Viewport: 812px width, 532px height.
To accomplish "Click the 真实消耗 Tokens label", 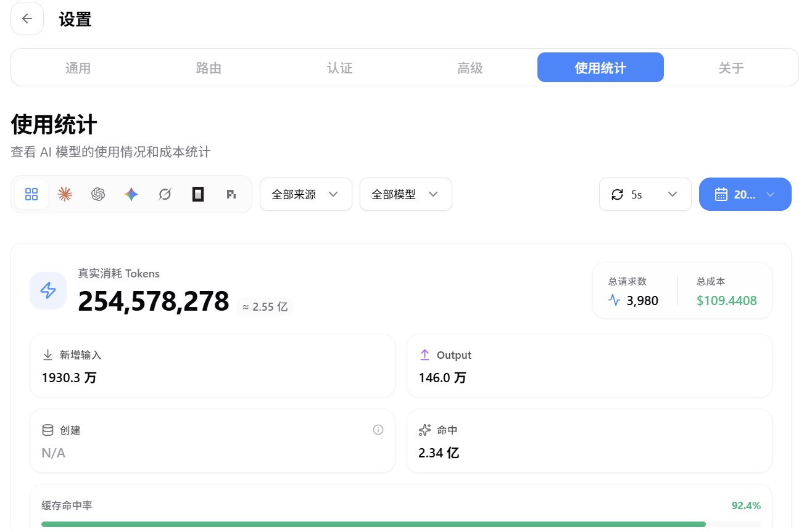I will pos(118,273).
